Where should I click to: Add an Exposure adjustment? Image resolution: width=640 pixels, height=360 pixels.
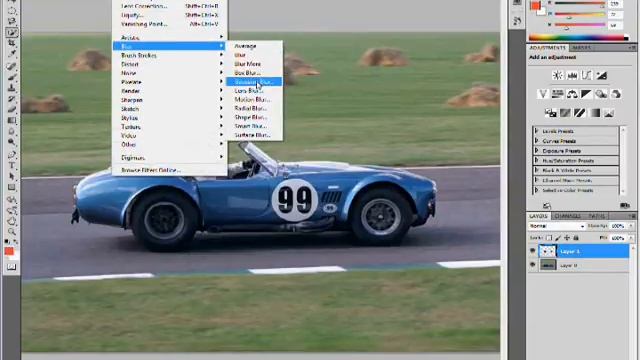coord(601,75)
